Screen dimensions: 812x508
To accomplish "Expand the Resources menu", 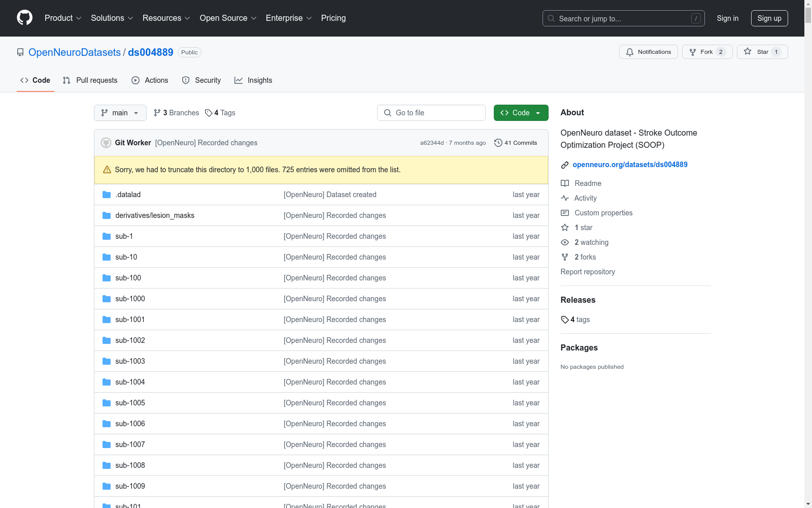I will pyautogui.click(x=166, y=18).
